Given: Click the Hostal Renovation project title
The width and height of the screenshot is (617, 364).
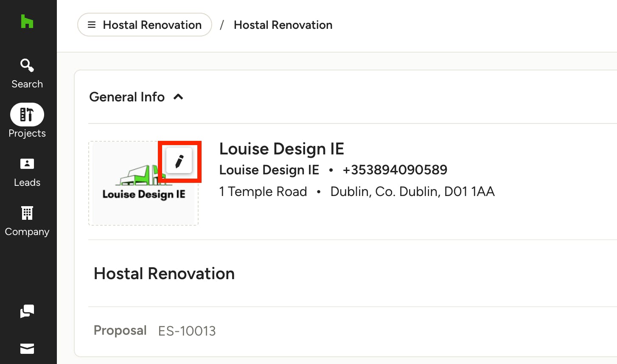Looking at the screenshot, I should coord(164,274).
